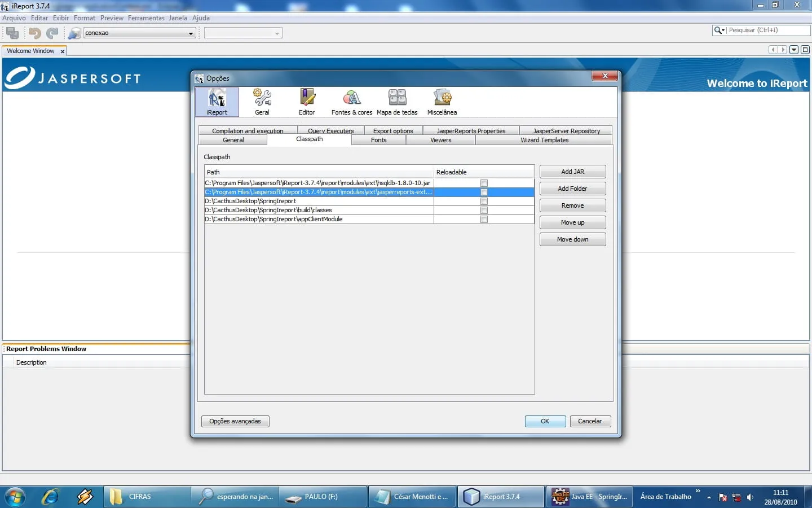Screen dimensions: 812x508
Task: Confirm the options with OK
Action: 545,421
